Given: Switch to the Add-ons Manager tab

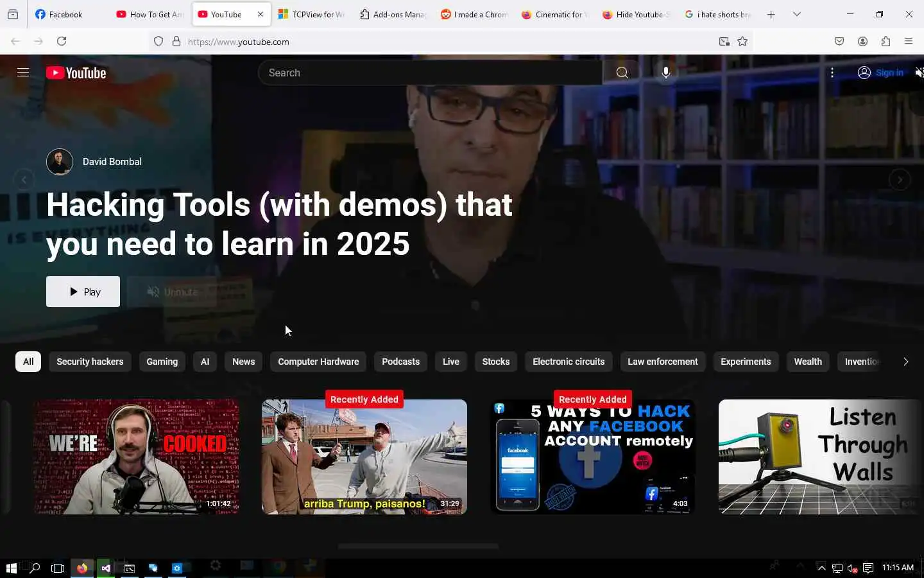Looking at the screenshot, I should (x=393, y=14).
